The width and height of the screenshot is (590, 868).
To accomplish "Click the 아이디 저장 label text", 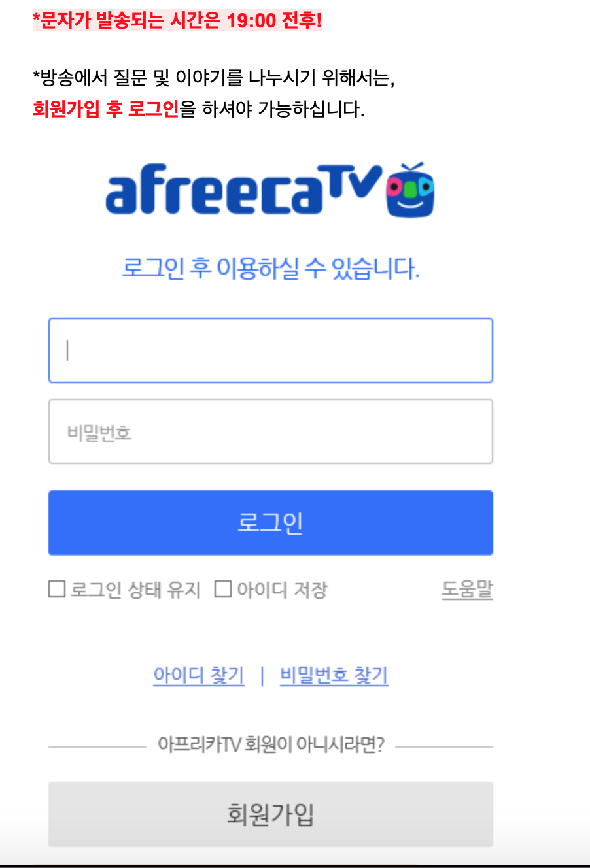I will [282, 590].
